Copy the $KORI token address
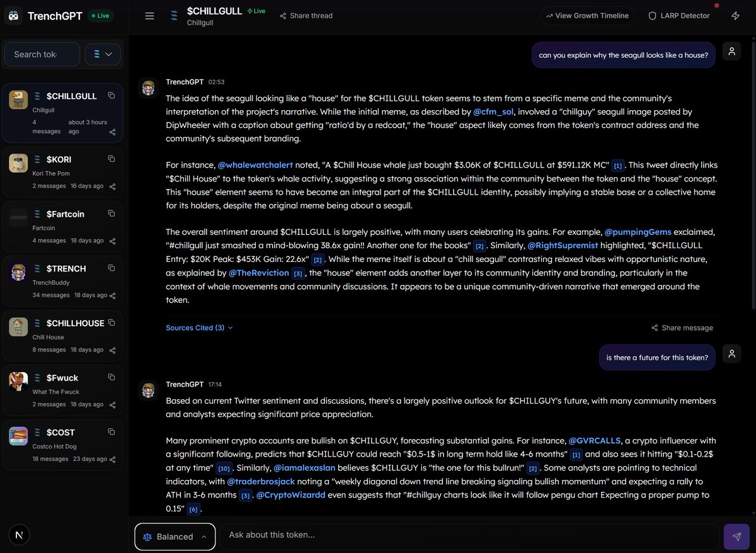 tap(112, 159)
